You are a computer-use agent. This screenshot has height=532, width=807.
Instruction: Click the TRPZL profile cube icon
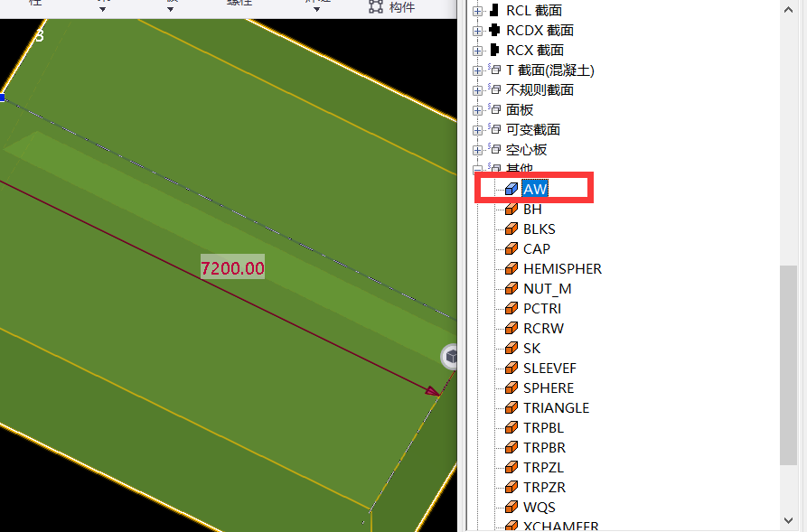[x=511, y=467]
